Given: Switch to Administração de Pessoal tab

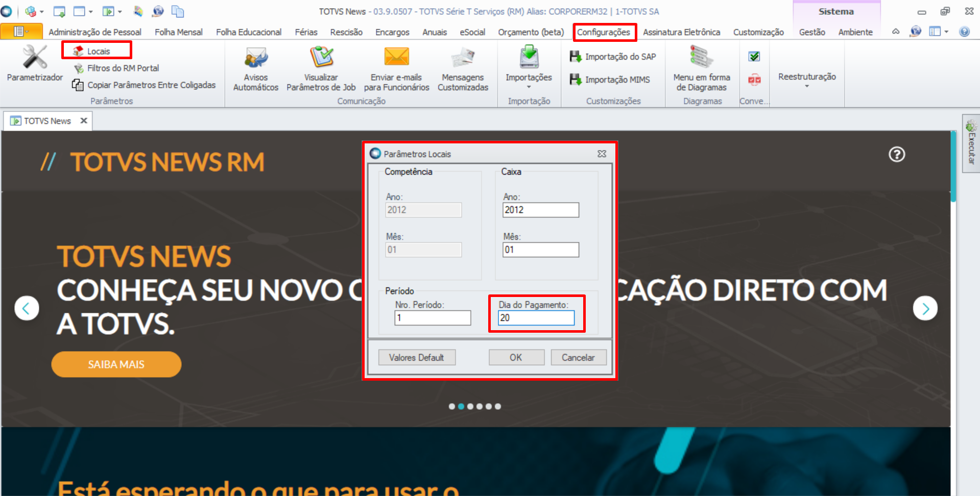Looking at the screenshot, I should (95, 32).
